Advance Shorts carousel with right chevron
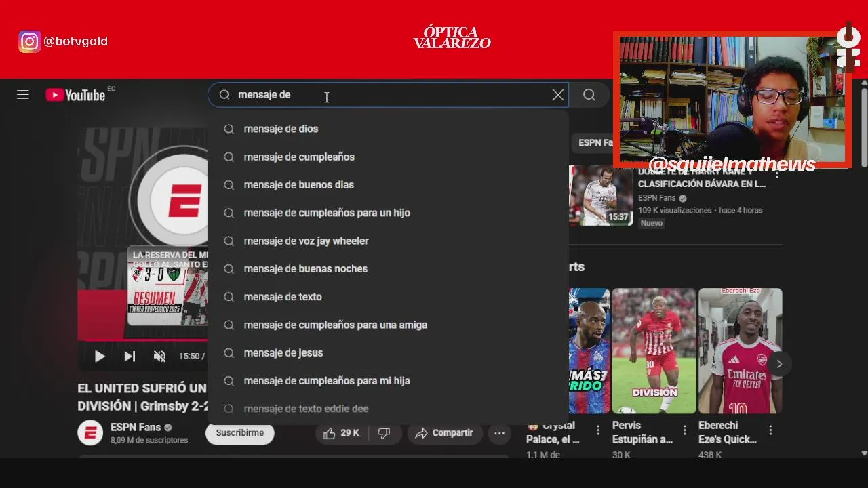Image resolution: width=868 pixels, height=488 pixels. 779,364
